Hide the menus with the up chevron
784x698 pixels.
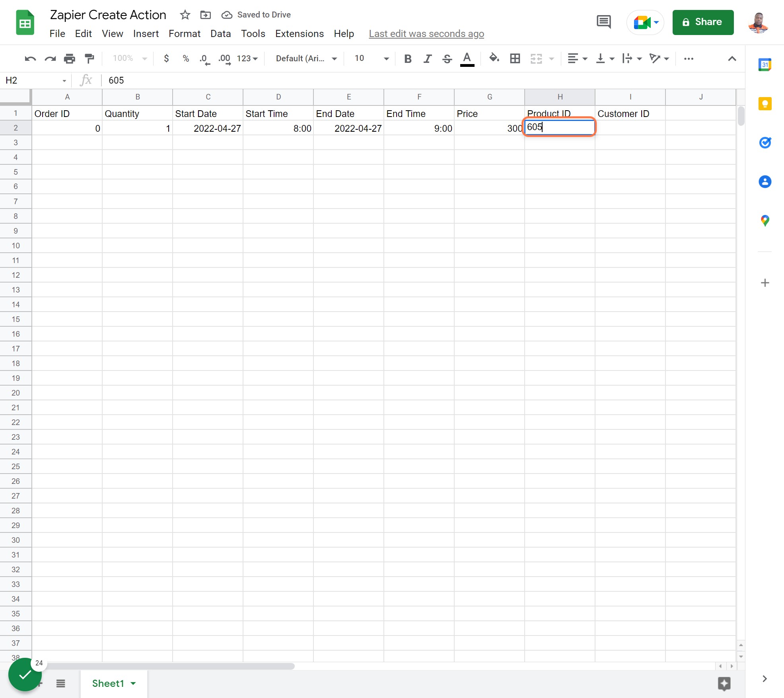(732, 59)
